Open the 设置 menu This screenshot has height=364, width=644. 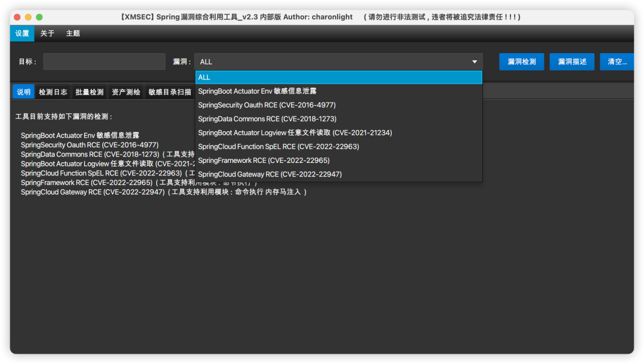coord(22,33)
